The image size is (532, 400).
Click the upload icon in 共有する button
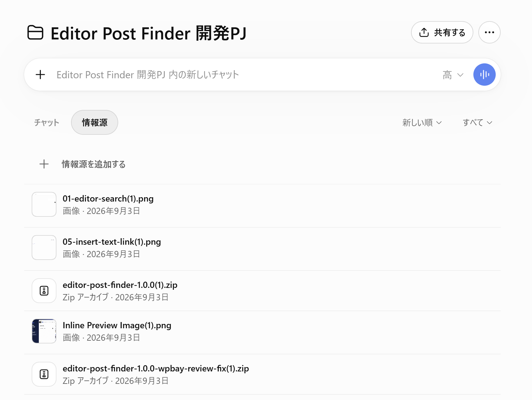tap(424, 32)
